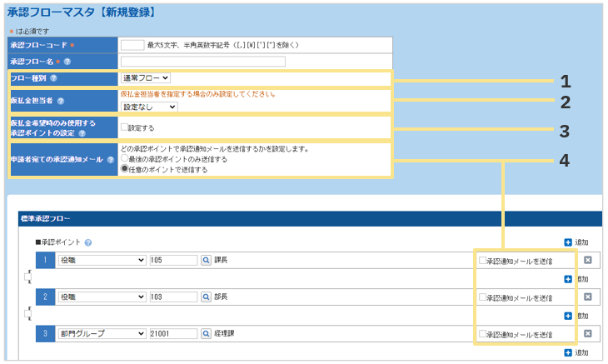Viewport: 608px width, 364px height.
Task: Click the search icon next to code 105
Action: tap(207, 260)
